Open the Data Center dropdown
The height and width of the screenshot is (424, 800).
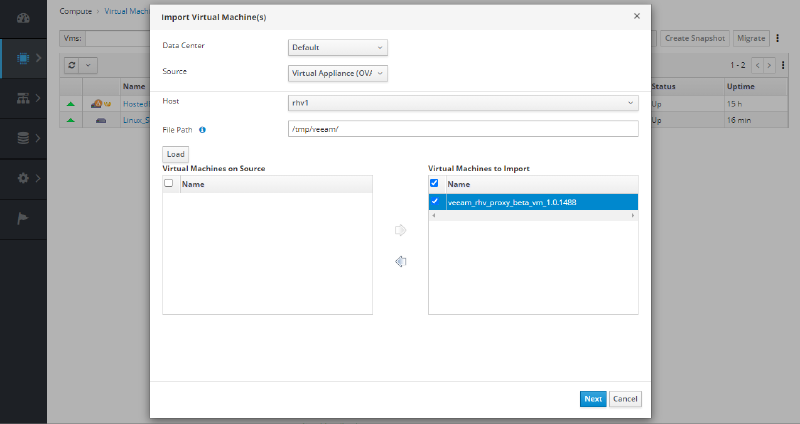coord(338,47)
